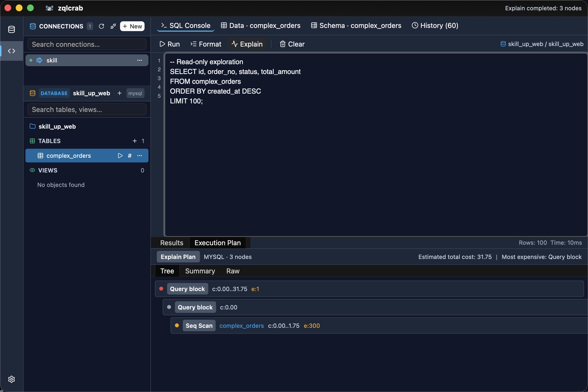Select the Raw view tab
Screen dimensions: 588x392
pos(233,271)
